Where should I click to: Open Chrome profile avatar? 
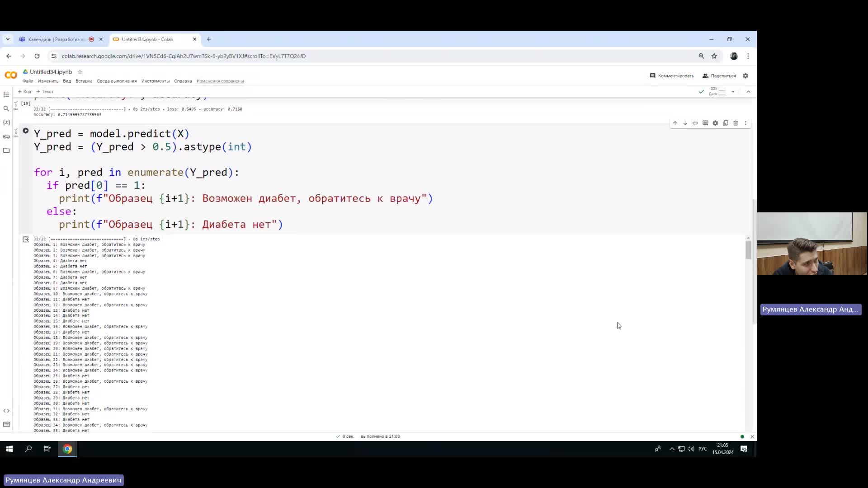coord(734,56)
